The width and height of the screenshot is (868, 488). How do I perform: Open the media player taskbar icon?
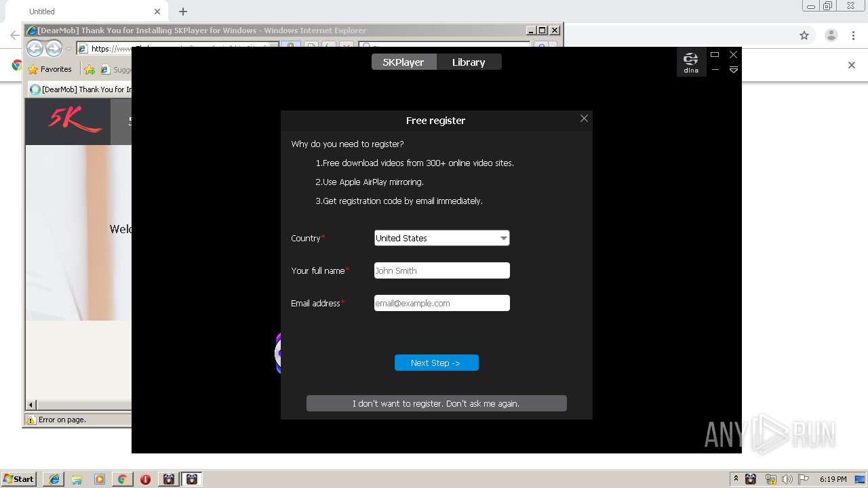click(100, 479)
